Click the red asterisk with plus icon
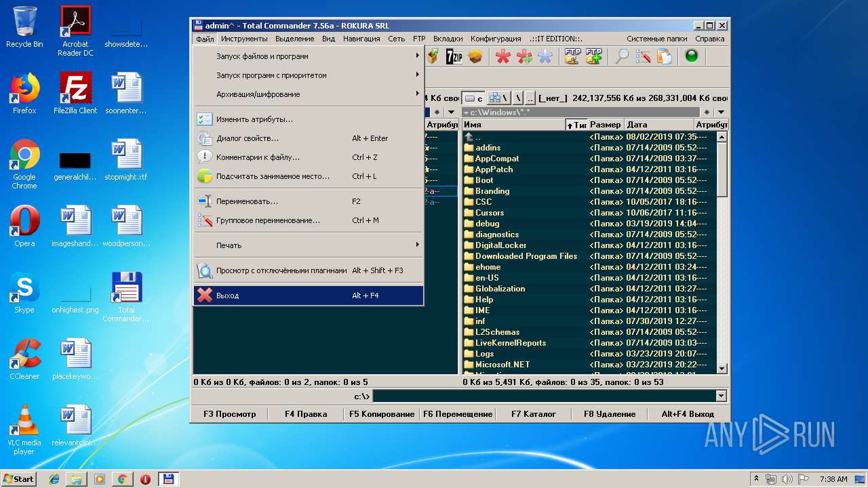The image size is (868, 488). pyautogui.click(x=524, y=56)
